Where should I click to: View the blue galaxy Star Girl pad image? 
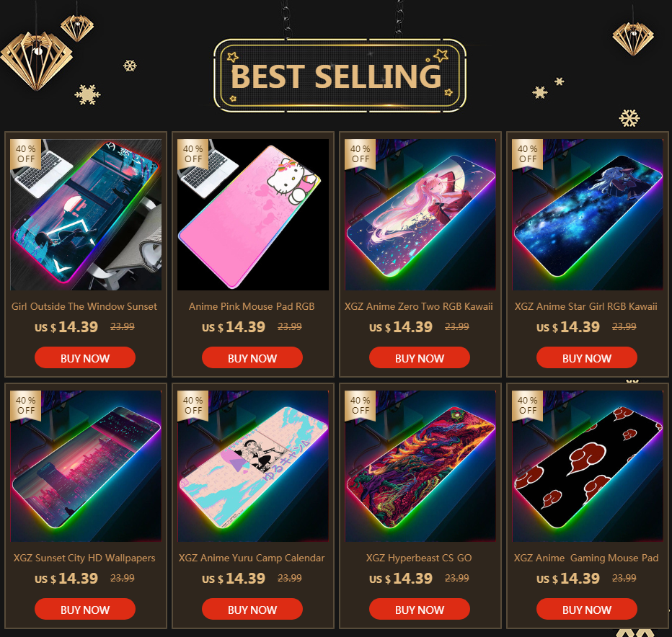tap(587, 215)
